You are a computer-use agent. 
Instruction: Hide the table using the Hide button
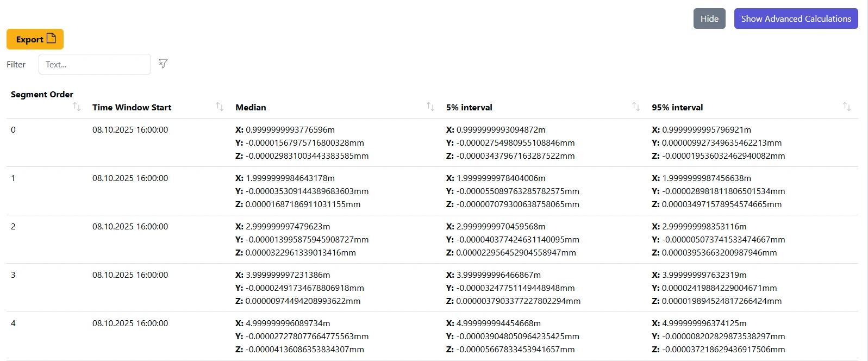(709, 18)
